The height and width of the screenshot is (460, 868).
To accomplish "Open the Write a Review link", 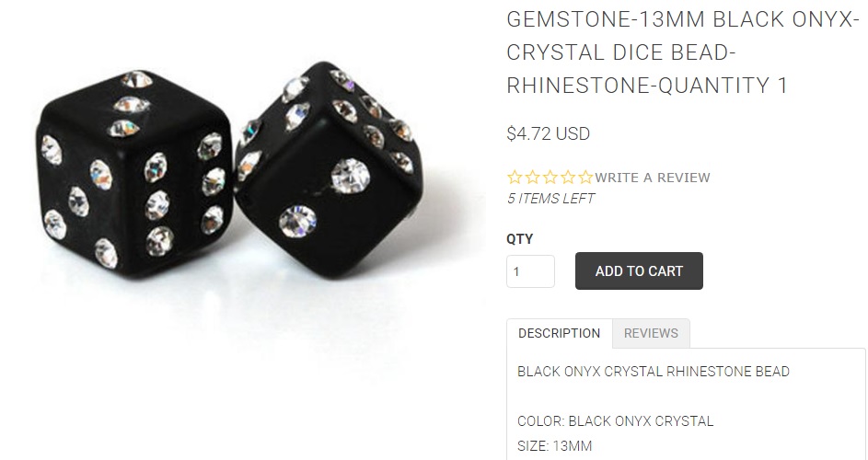I will 653,178.
